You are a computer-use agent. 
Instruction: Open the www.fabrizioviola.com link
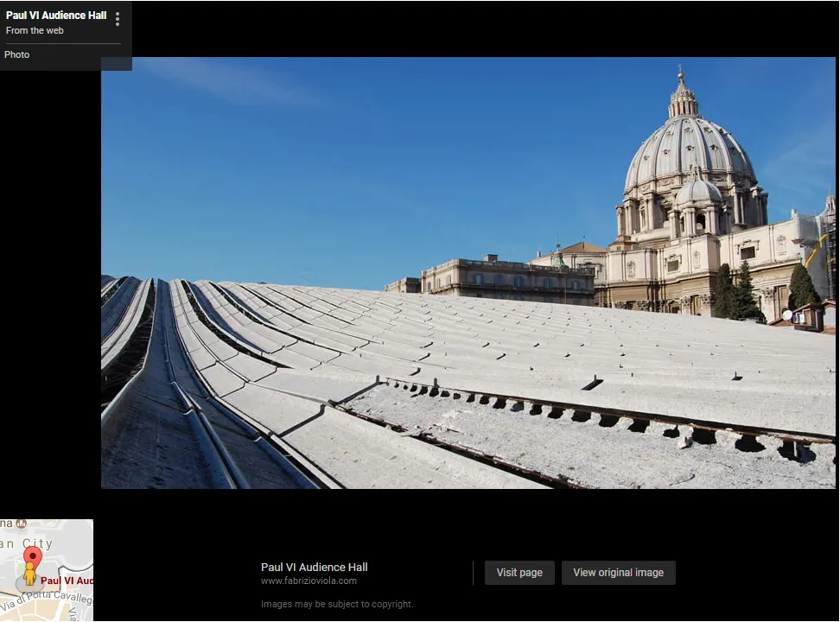309,581
